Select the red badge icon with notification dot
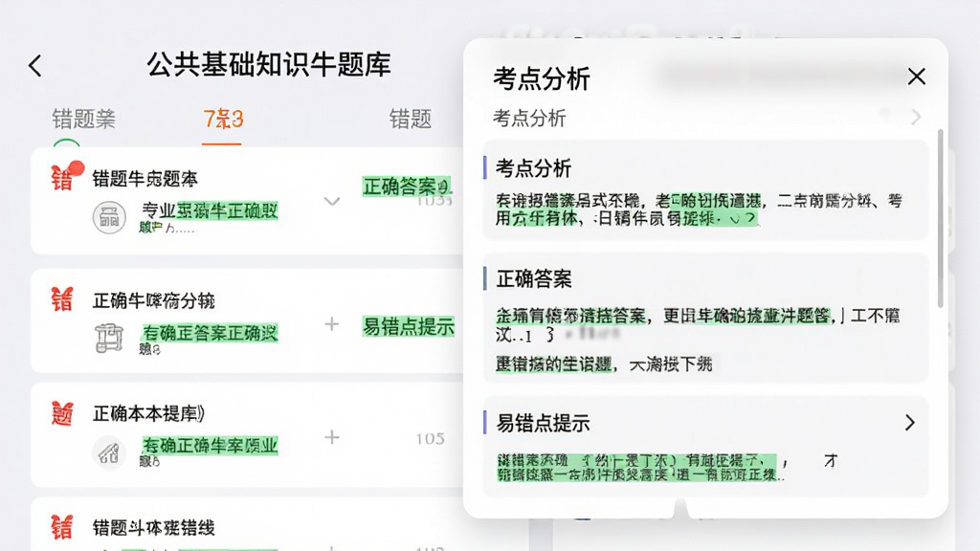Image resolution: width=980 pixels, height=551 pixels. [66, 177]
